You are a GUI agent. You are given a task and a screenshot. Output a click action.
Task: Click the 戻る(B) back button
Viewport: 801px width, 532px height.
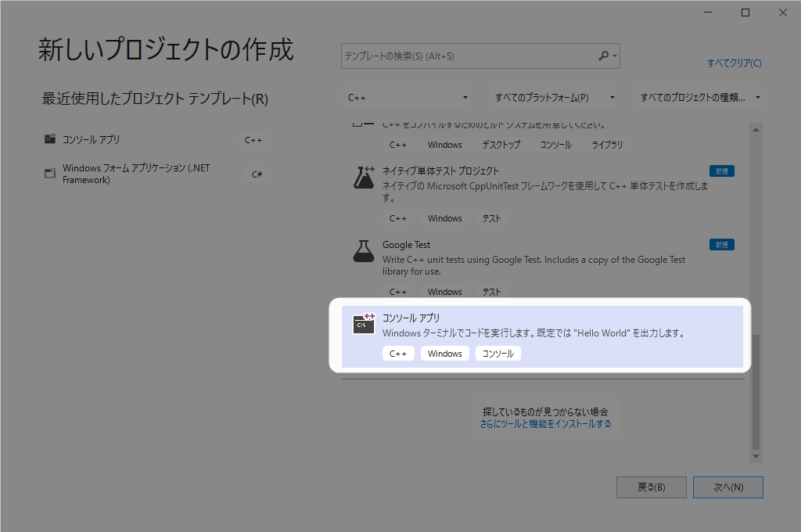click(x=652, y=487)
